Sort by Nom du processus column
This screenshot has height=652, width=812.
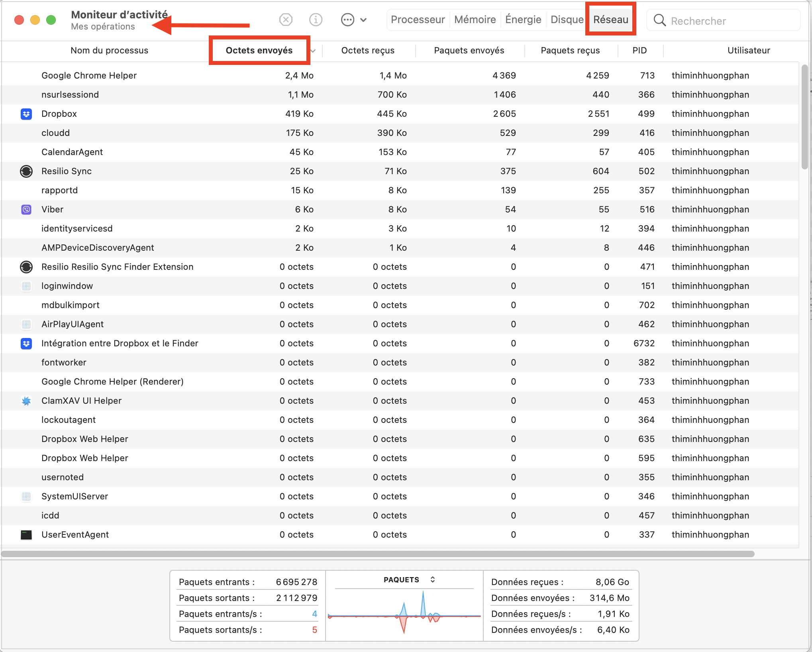[109, 51]
